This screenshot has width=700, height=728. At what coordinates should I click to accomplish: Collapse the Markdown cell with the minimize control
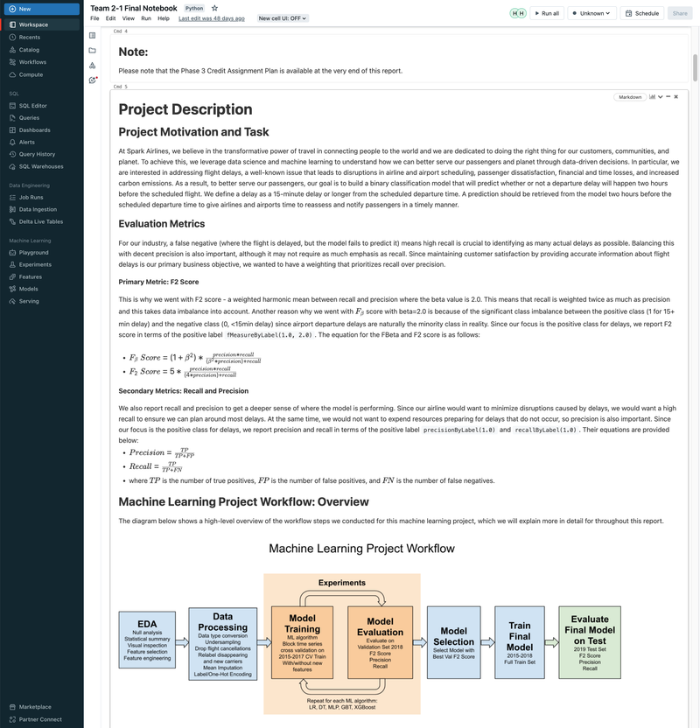668,96
